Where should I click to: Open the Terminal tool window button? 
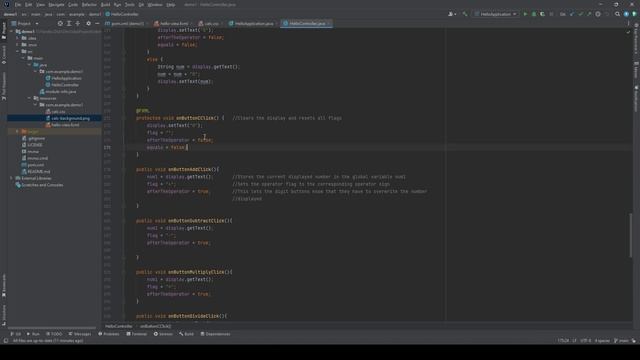click(x=137, y=334)
